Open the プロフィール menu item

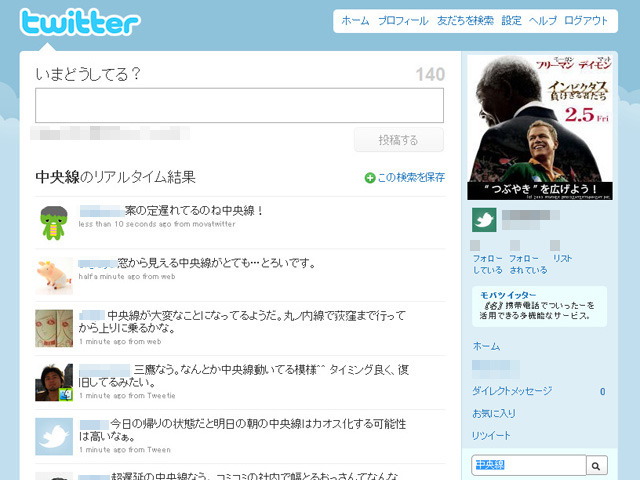(403, 21)
